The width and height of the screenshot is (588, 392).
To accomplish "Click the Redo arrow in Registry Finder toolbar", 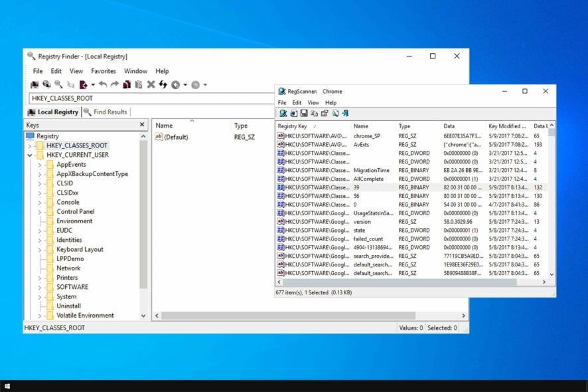I will (x=115, y=85).
